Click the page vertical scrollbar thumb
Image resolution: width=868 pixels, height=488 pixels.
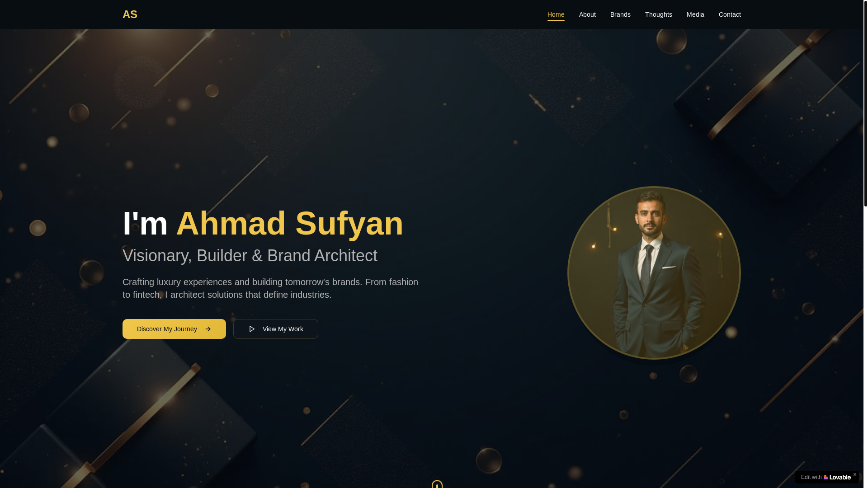pos(865,103)
